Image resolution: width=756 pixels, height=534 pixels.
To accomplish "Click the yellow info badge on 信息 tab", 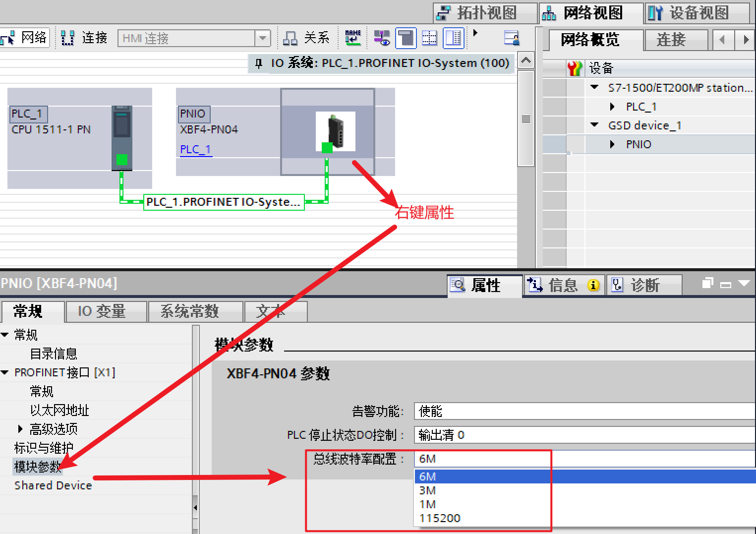I will [x=593, y=286].
